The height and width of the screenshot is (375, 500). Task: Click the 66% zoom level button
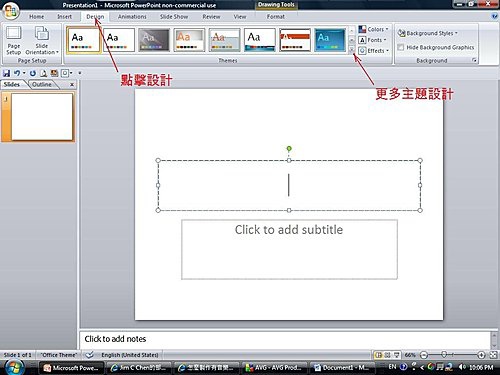[x=410, y=355]
